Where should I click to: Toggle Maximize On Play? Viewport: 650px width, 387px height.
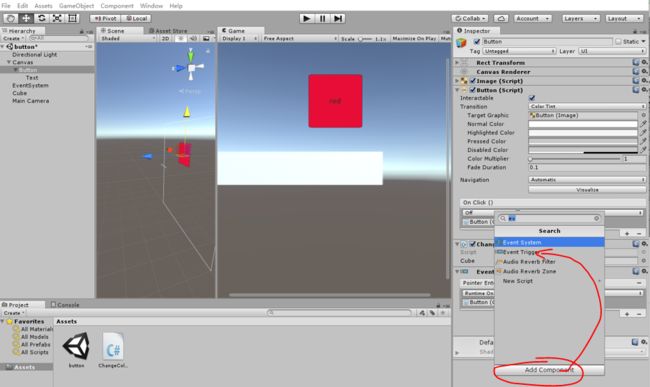414,38
